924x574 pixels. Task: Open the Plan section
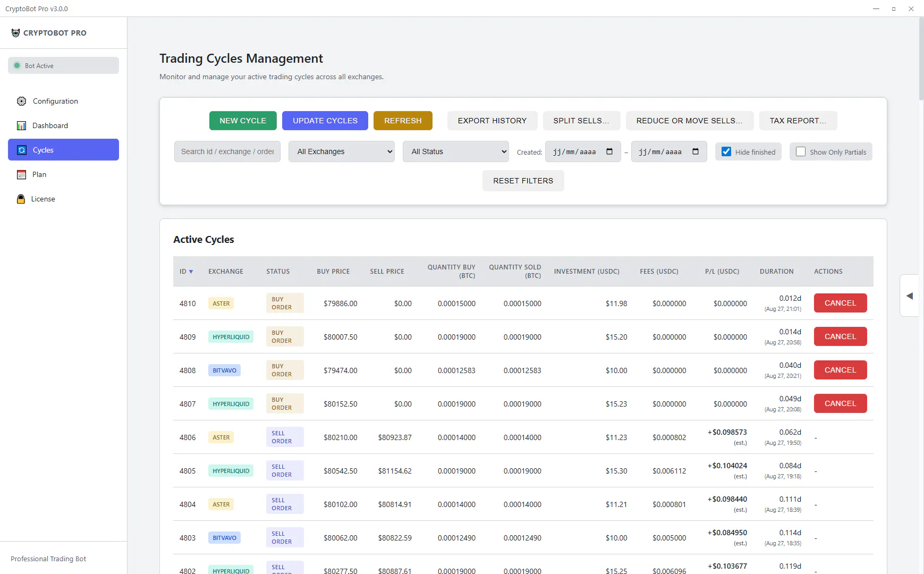click(x=63, y=174)
